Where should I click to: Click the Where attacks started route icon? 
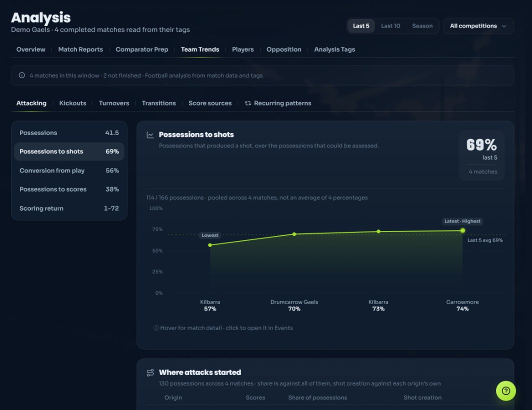150,372
